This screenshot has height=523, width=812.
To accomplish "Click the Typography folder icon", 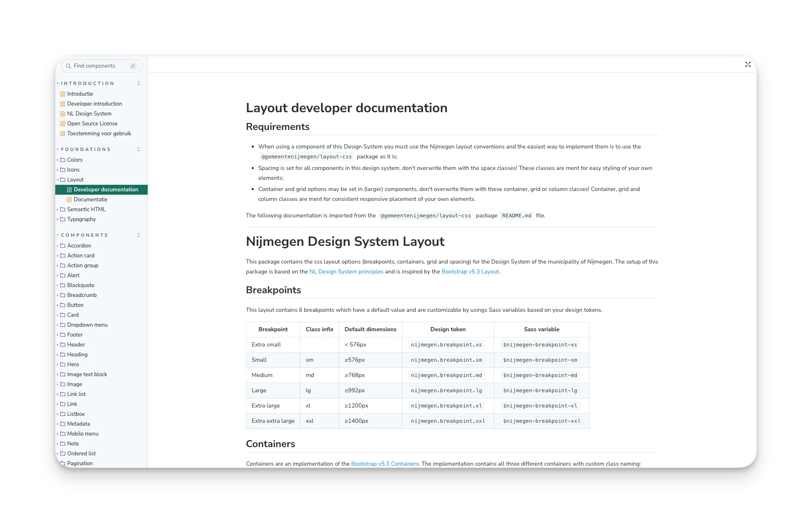I will point(63,219).
